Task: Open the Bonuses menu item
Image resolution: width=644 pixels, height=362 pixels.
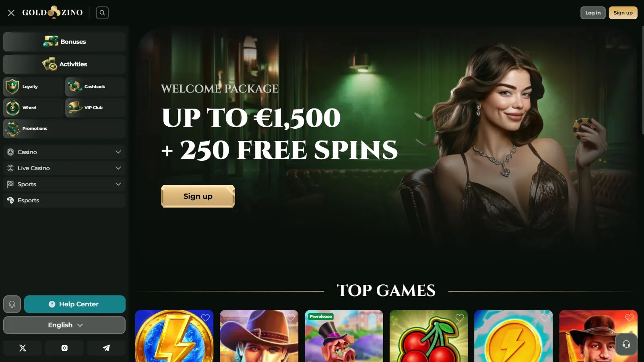Action: pyautogui.click(x=64, y=42)
